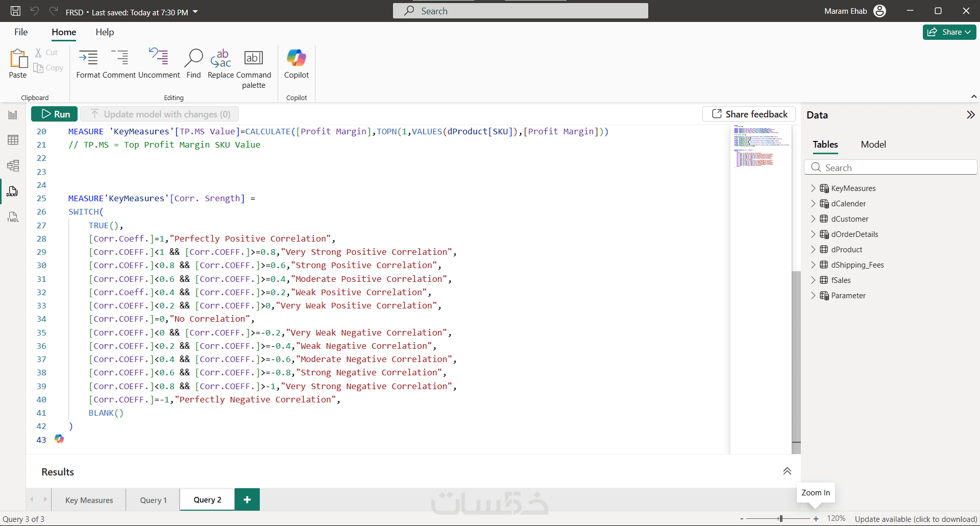Click the zoom slider handle

click(x=781, y=519)
